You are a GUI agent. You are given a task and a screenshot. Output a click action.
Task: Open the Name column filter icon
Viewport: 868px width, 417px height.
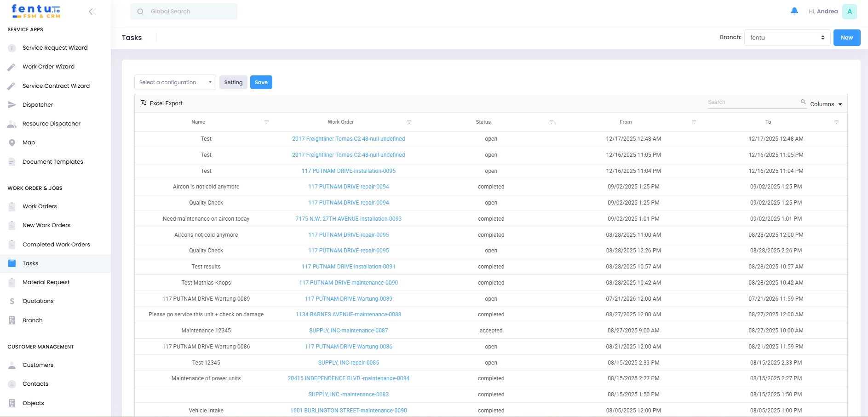tap(266, 122)
